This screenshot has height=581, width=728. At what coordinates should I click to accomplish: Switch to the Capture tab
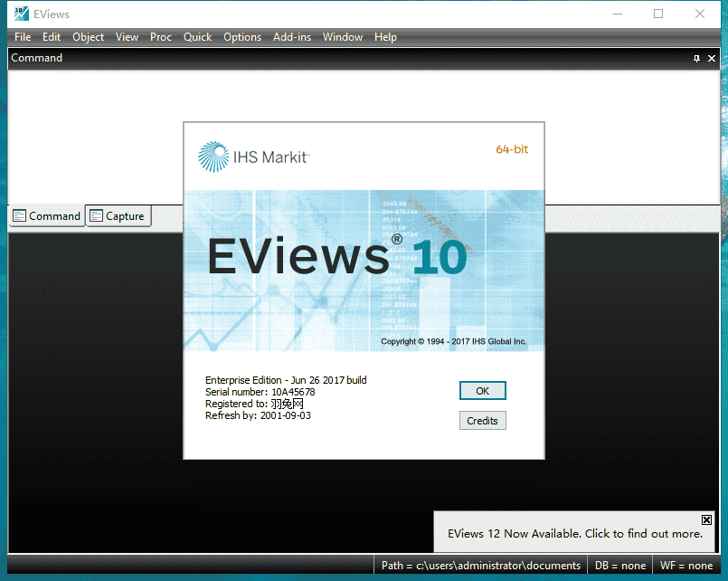point(118,215)
